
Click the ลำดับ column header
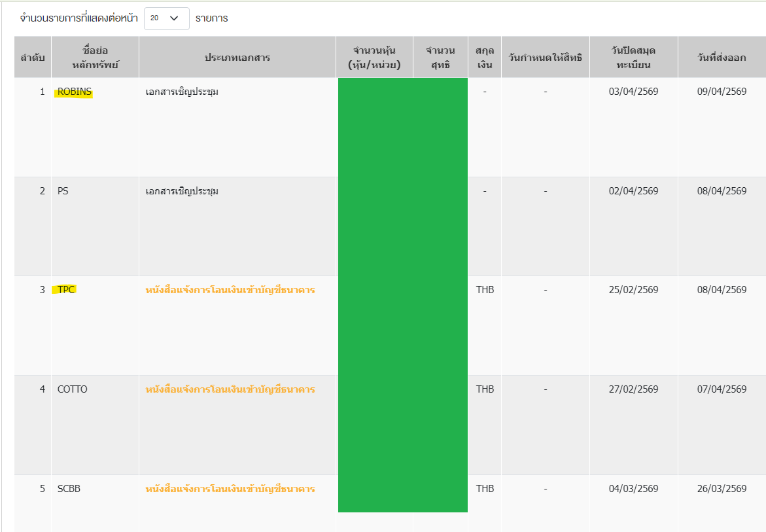[33, 58]
